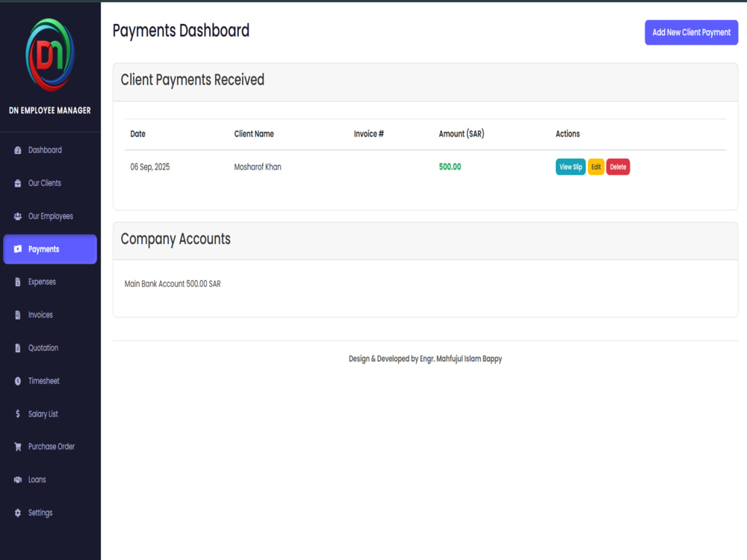Click the Quotation file icon

click(18, 348)
